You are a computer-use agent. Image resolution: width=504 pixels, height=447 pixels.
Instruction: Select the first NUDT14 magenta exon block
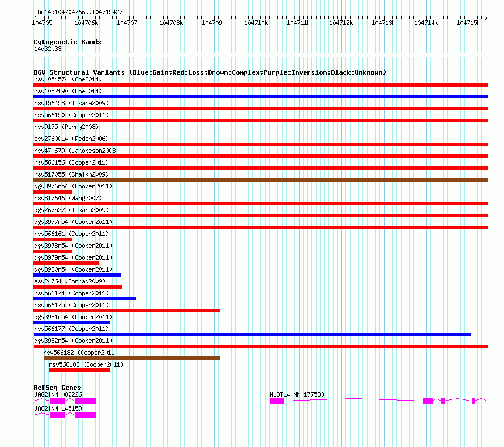click(277, 401)
